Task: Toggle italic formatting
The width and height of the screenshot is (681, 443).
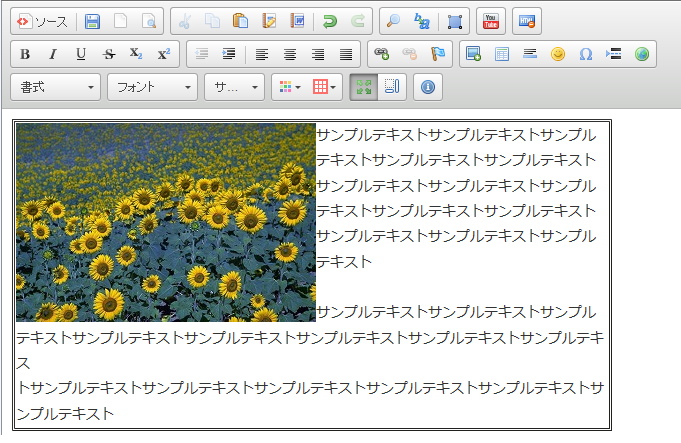Action: [x=53, y=54]
